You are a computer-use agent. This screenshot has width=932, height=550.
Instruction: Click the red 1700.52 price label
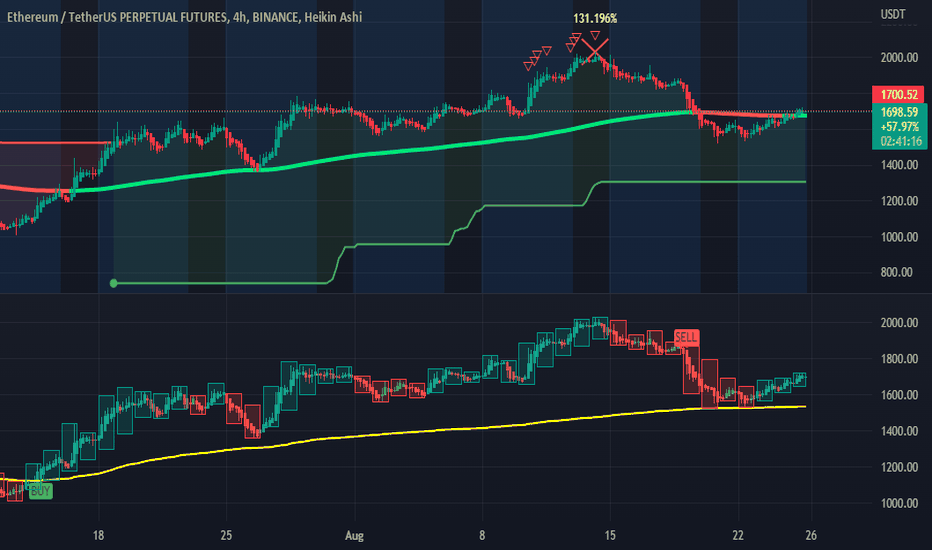pos(899,95)
